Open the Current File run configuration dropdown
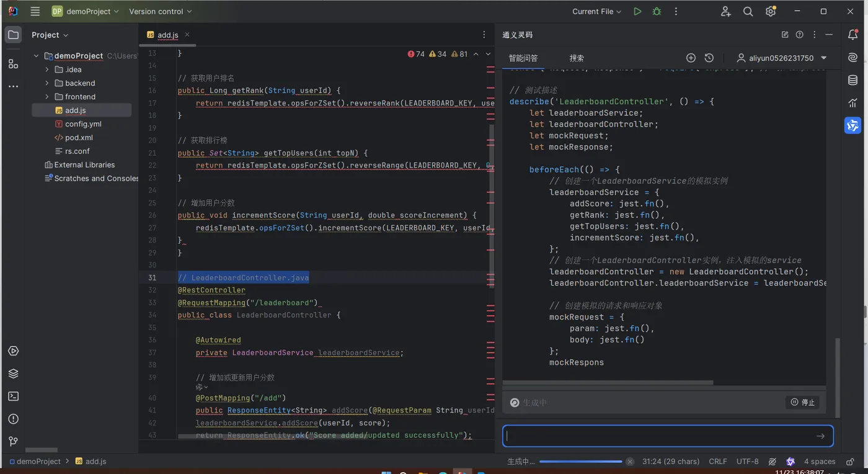This screenshot has width=868, height=474. [x=598, y=11]
